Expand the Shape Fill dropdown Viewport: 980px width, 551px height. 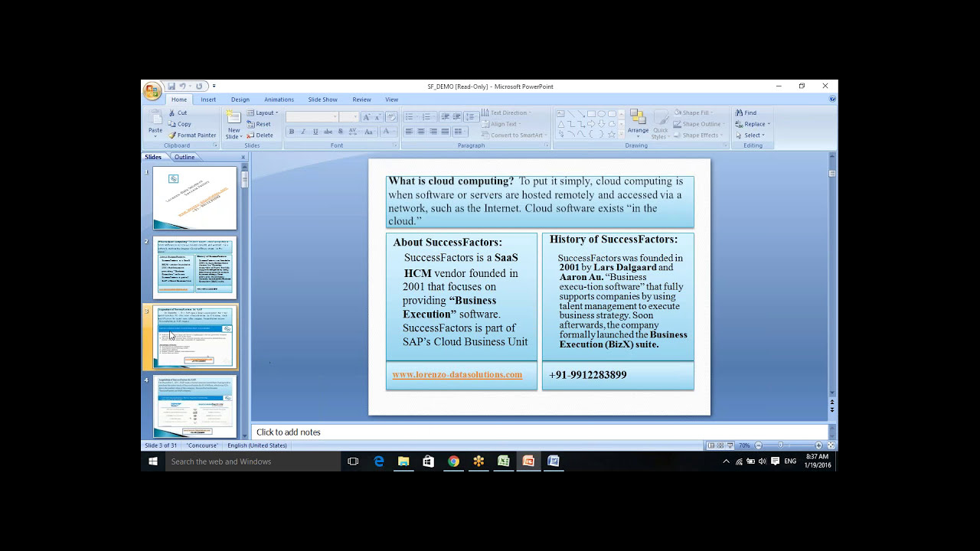694,112
